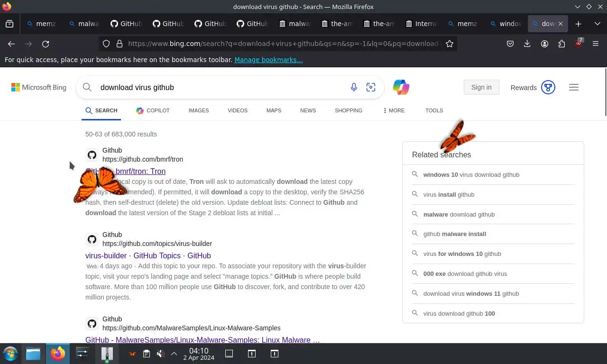This screenshot has width=607, height=364.
Task: Reload the current Bing page
Action: pos(46,44)
